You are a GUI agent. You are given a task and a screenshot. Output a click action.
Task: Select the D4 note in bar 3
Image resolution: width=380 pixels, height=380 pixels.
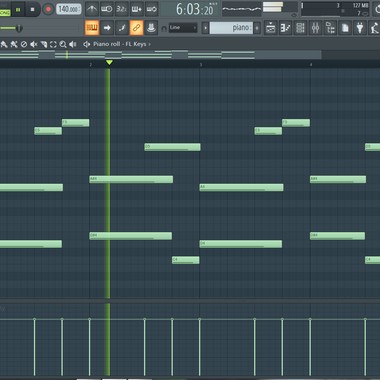241,244
